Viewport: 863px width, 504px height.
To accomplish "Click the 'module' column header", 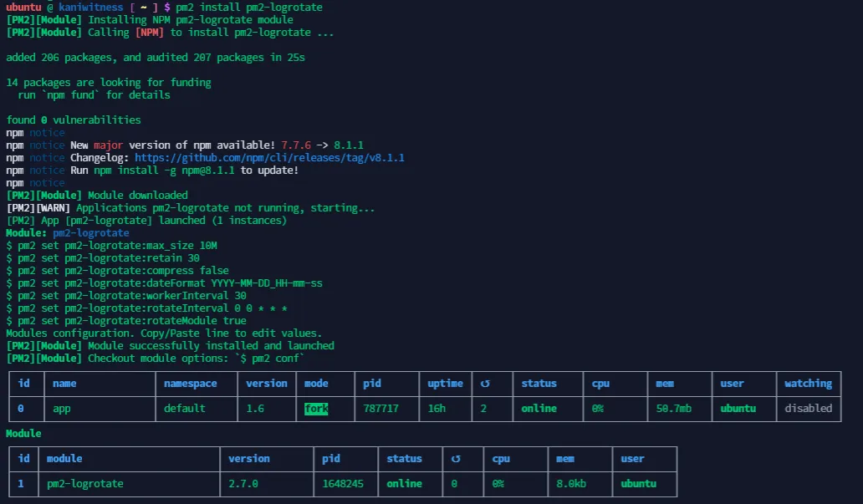I will 64,459.
